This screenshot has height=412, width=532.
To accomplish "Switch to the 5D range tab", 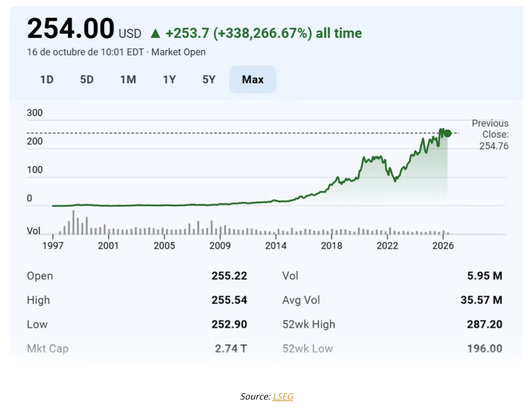I will (x=87, y=80).
